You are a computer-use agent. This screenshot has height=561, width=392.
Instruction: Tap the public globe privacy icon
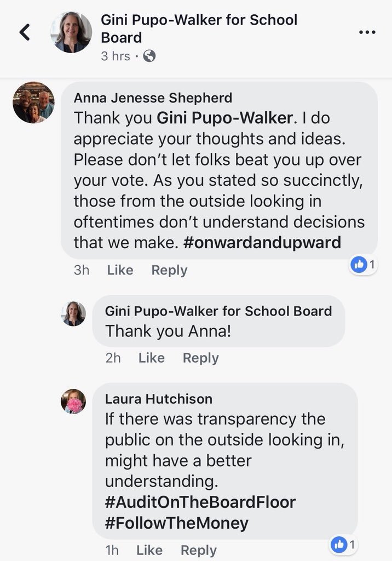(149, 56)
